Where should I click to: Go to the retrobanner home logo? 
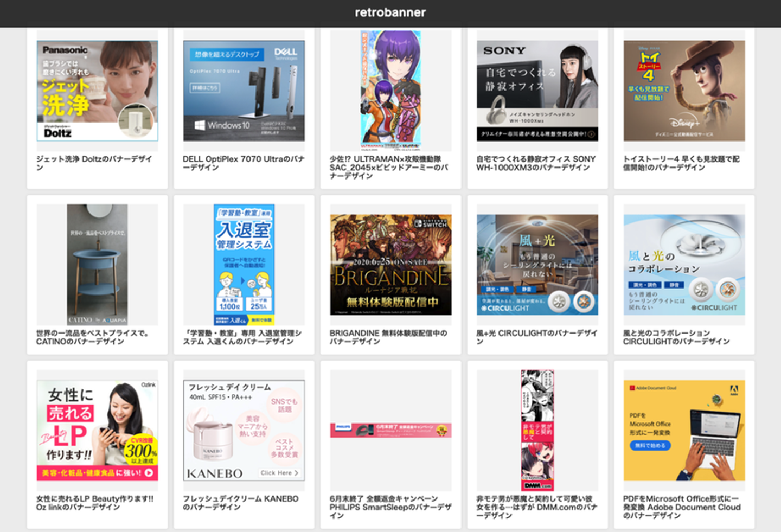click(x=390, y=12)
